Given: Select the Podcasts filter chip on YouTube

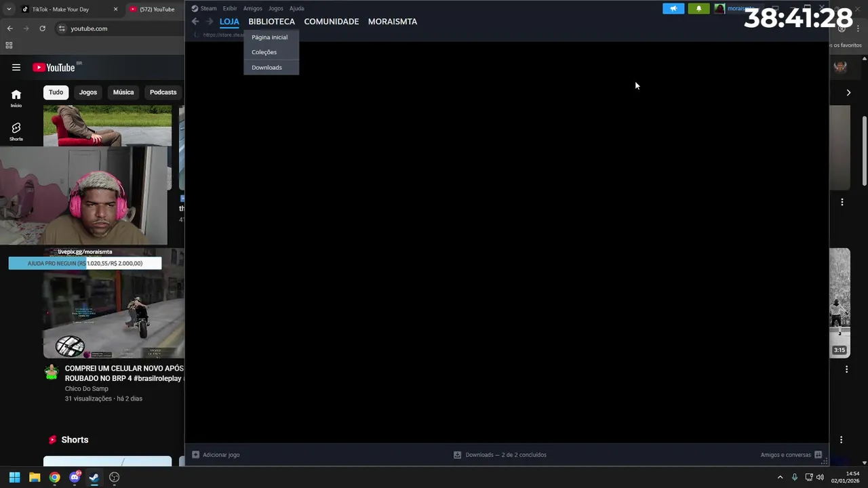Looking at the screenshot, I should 163,92.
